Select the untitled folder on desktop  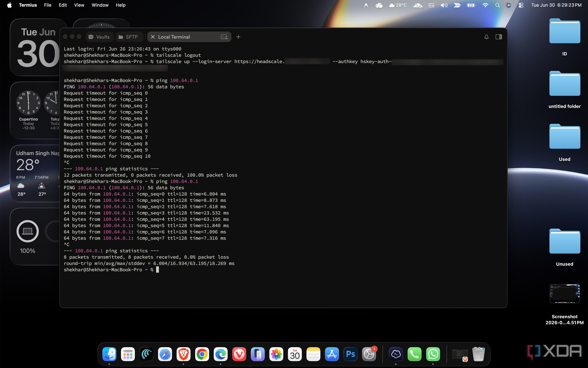[564, 84]
